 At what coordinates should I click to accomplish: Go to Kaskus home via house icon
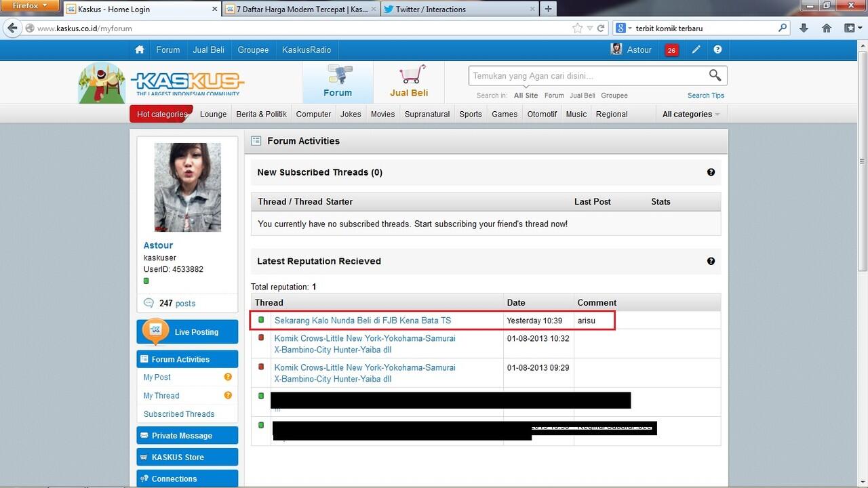140,49
